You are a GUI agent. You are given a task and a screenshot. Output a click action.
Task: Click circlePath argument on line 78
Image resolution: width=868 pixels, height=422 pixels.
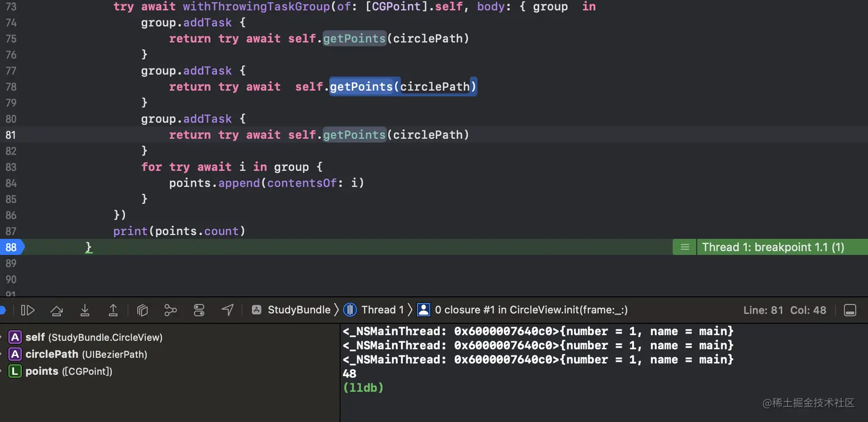[x=435, y=87]
